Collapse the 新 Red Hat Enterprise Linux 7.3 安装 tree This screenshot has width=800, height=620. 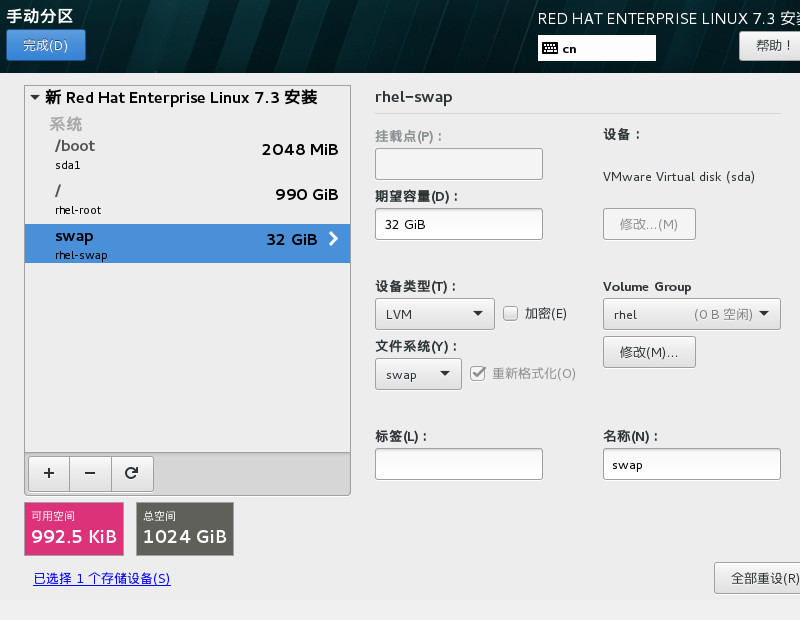pos(35,97)
